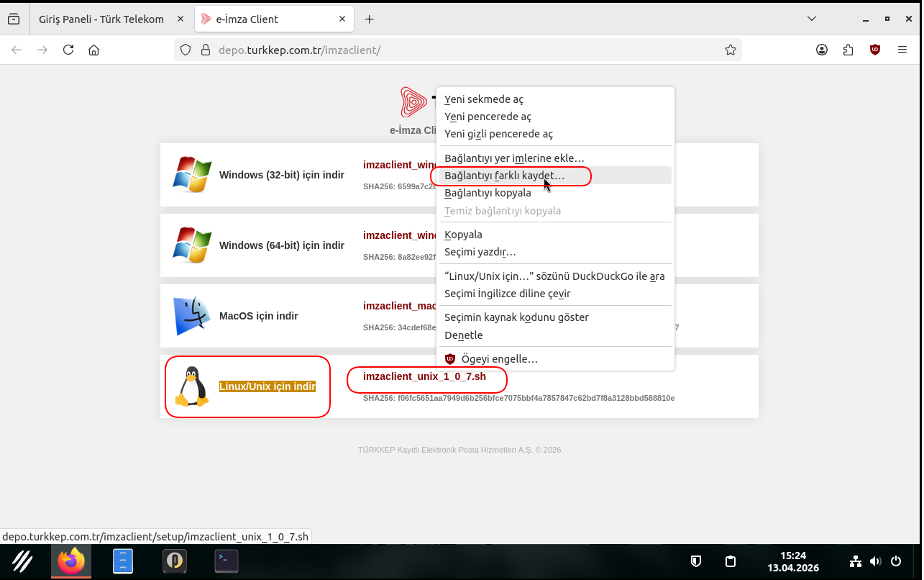924x580 pixels.
Task: Open a new tab with plus button
Action: [370, 19]
